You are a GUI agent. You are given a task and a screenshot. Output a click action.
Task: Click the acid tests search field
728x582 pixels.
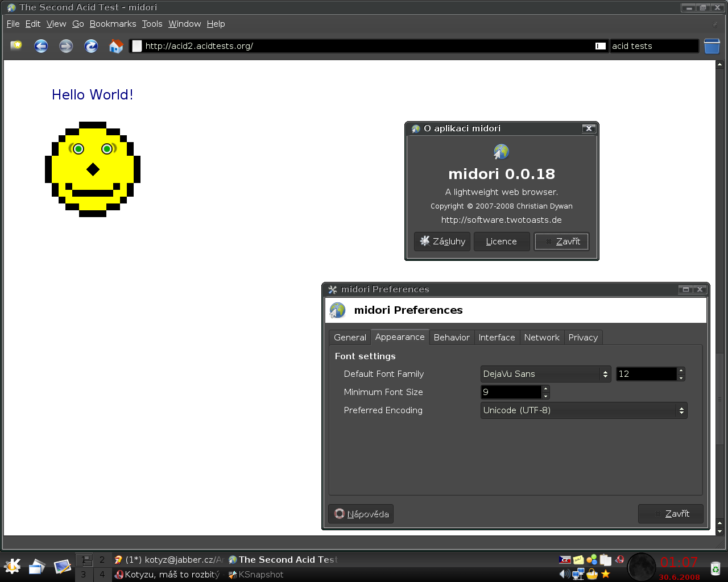click(x=654, y=46)
